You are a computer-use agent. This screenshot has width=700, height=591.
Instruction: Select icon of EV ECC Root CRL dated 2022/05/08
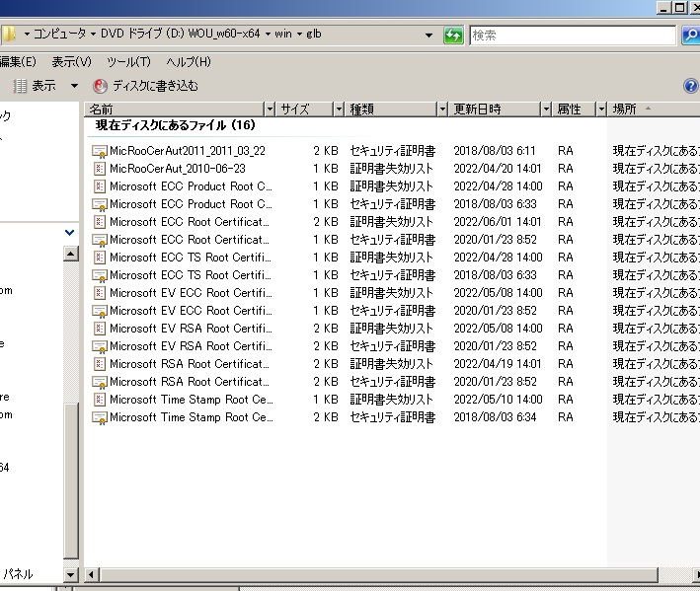(x=100, y=293)
